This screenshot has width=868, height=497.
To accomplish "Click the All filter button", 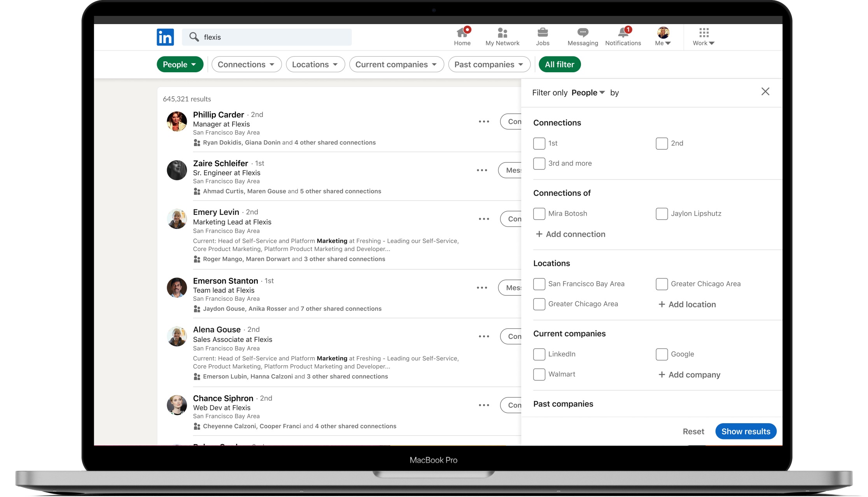I will 560,65.
